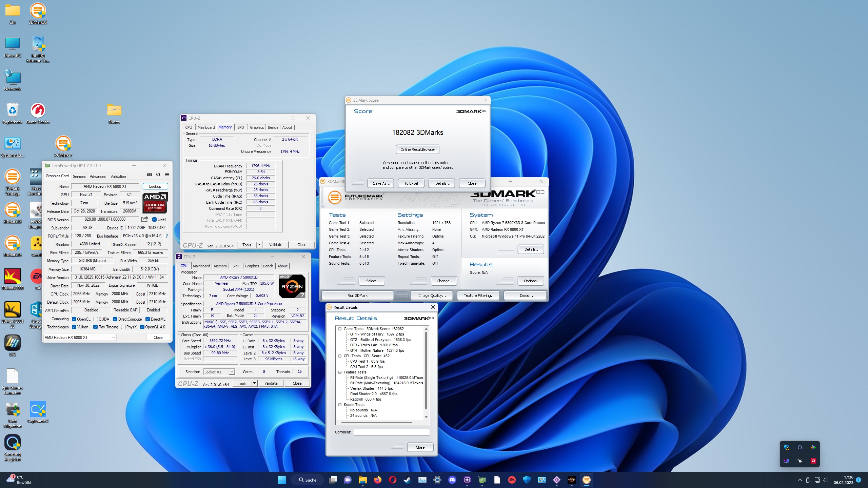Click the Save As button in 3DMark Score

pos(381,183)
